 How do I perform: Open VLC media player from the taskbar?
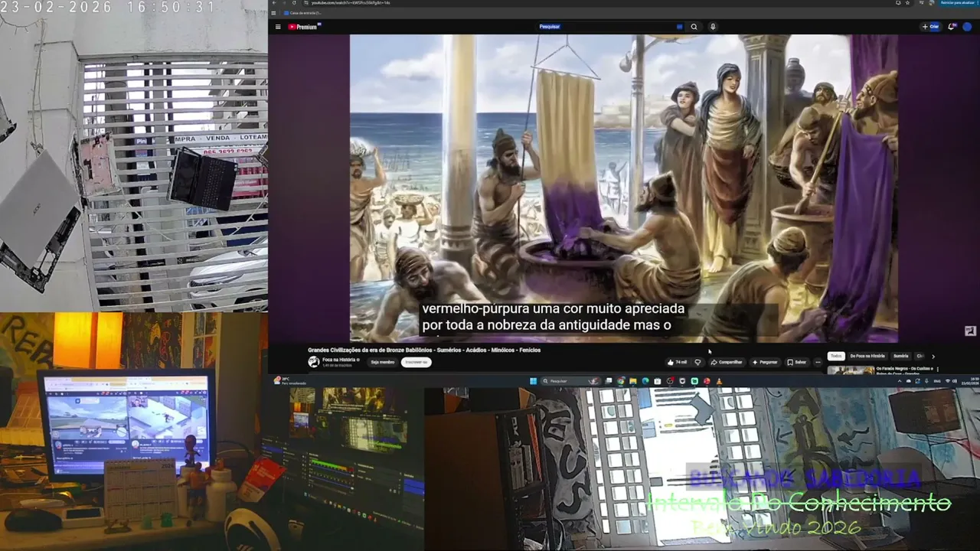point(719,381)
